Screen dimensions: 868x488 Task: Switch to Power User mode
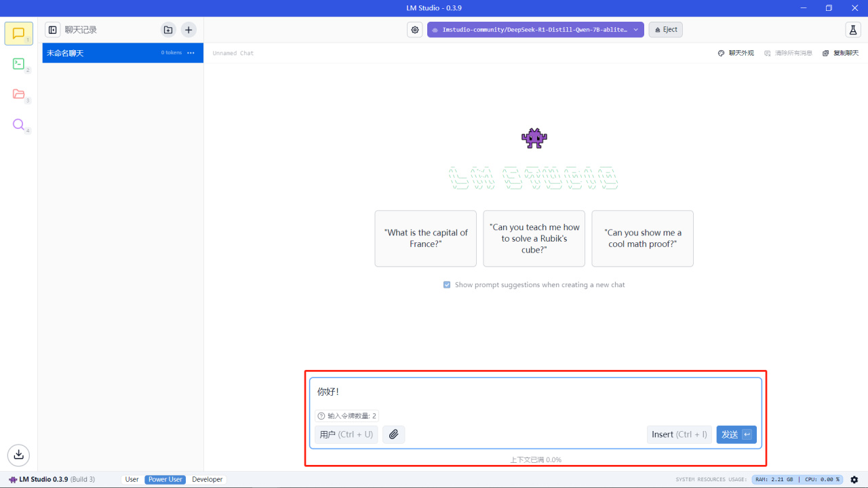point(165,480)
